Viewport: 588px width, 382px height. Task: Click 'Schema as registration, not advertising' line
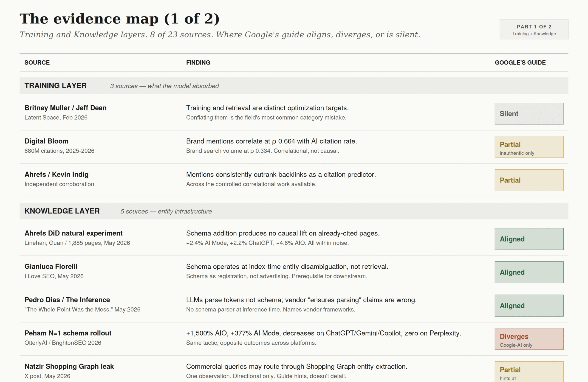tap(277, 276)
